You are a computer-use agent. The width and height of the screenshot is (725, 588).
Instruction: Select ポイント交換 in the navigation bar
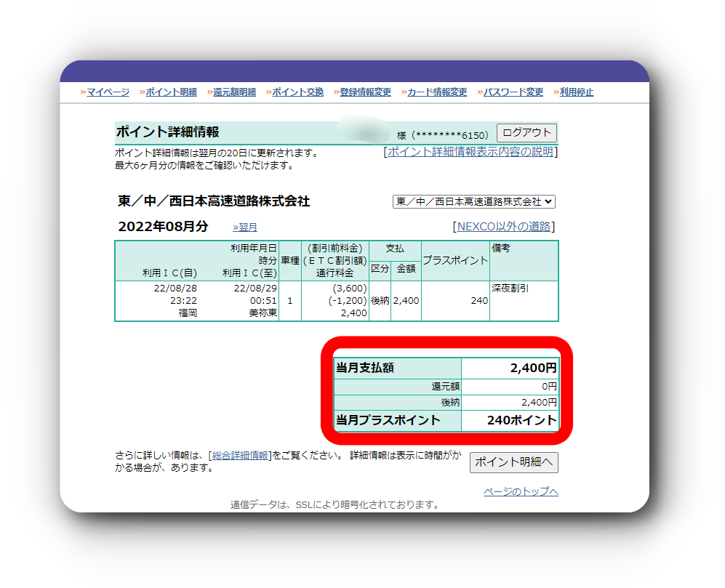pos(297,92)
